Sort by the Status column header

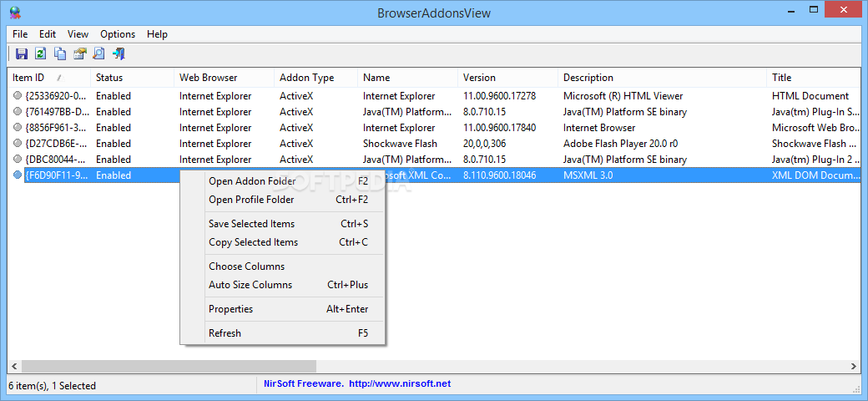coord(133,78)
